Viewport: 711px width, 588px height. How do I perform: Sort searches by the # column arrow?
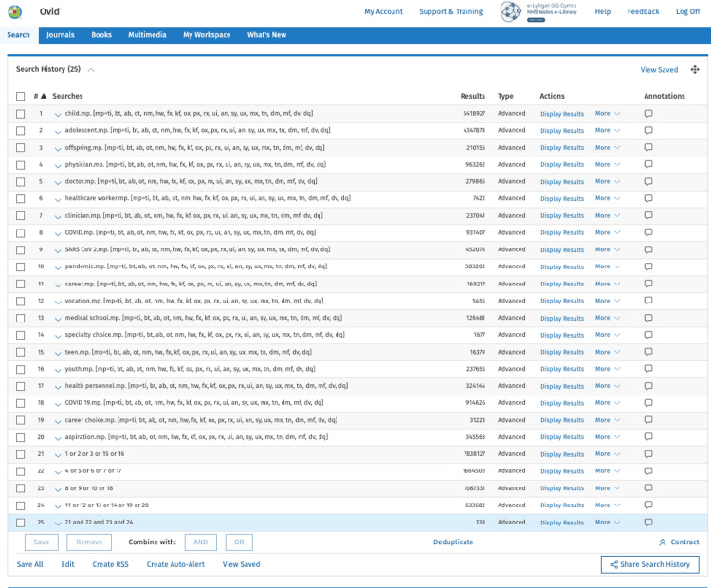pyautogui.click(x=44, y=96)
